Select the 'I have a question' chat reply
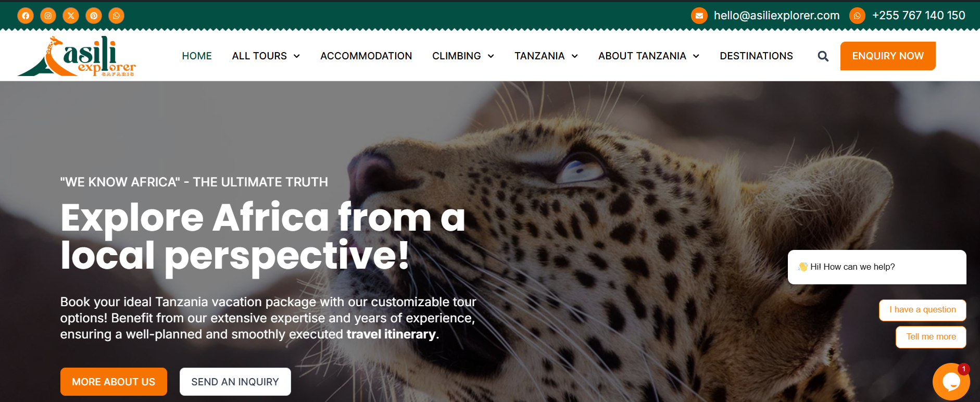Viewport: 980px width, 402px height. pos(923,310)
